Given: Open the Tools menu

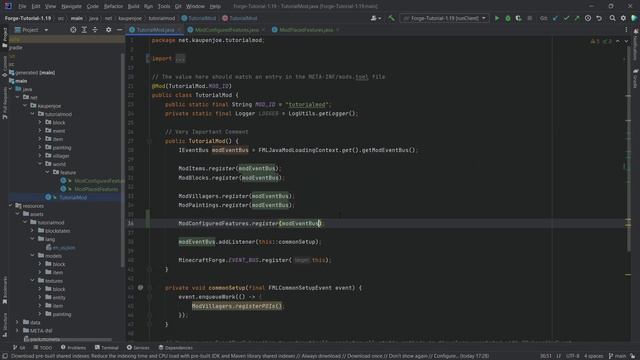Looking at the screenshot, I should tap(164, 6).
